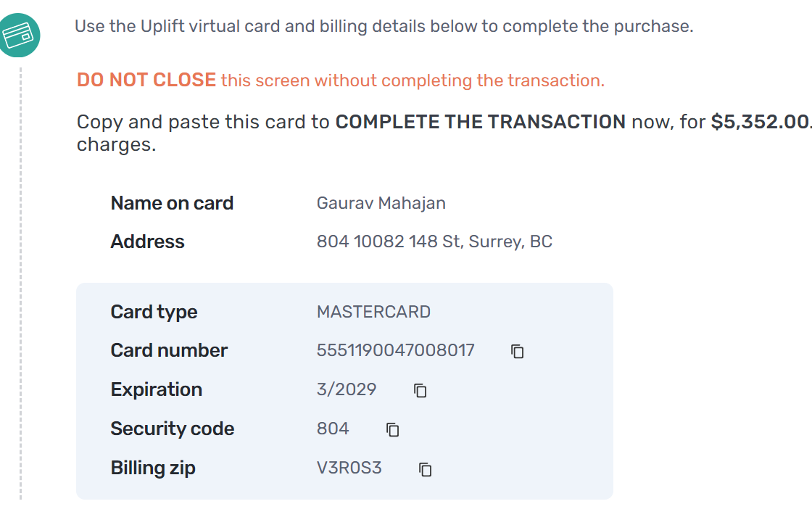
Task: Click the "Card number" label
Action: 169,350
